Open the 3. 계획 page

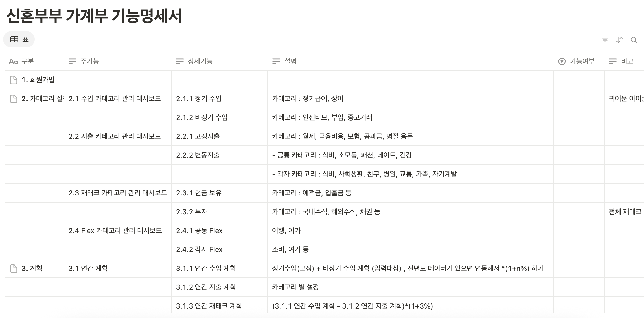(32, 268)
